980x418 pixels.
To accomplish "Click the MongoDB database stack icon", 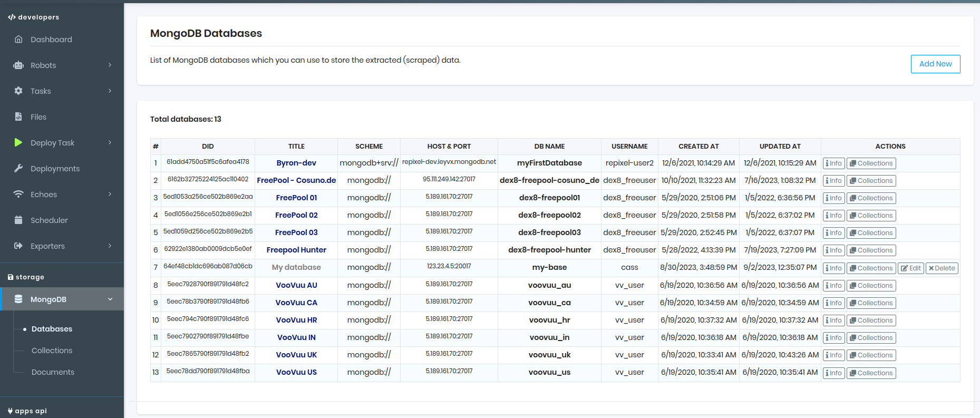I will 18,299.
